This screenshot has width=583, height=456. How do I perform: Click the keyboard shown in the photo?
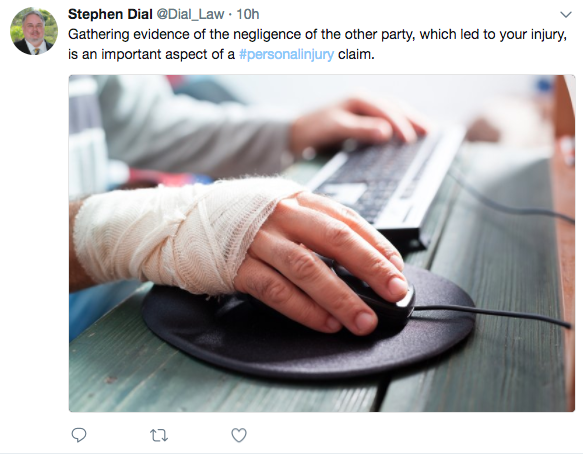387,179
